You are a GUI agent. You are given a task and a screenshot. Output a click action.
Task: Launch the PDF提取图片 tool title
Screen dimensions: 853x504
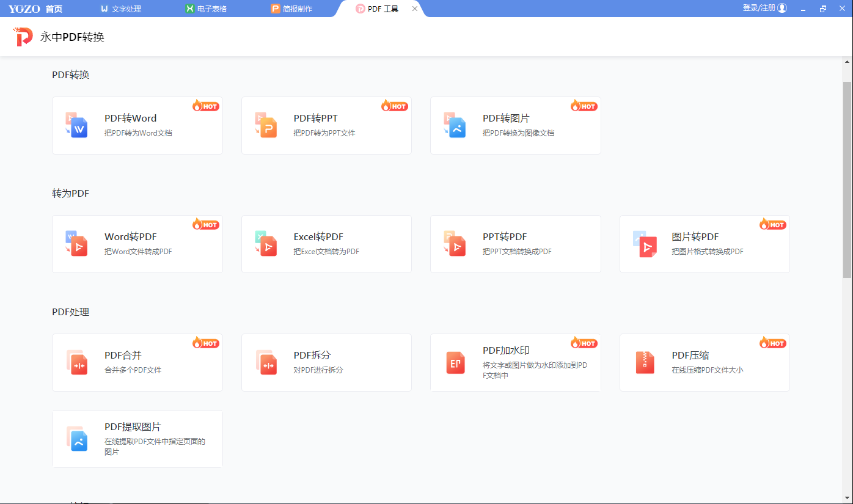133,427
